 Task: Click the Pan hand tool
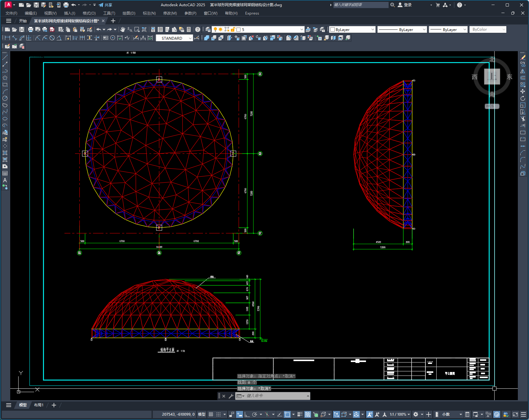123,29
